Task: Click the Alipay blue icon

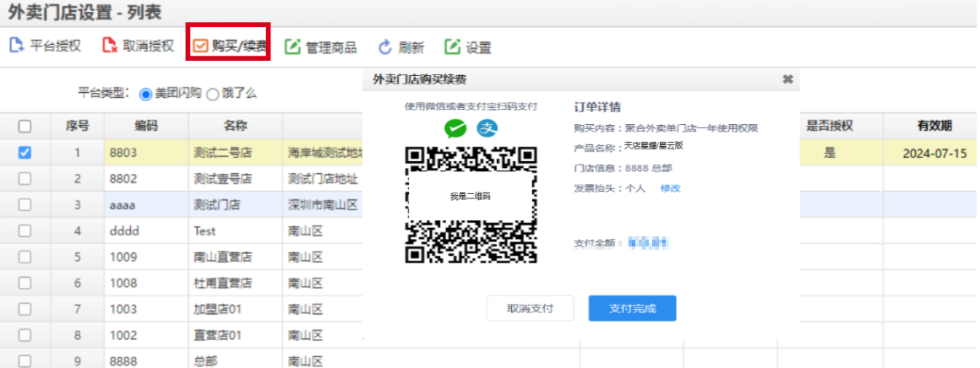Action: (487, 128)
